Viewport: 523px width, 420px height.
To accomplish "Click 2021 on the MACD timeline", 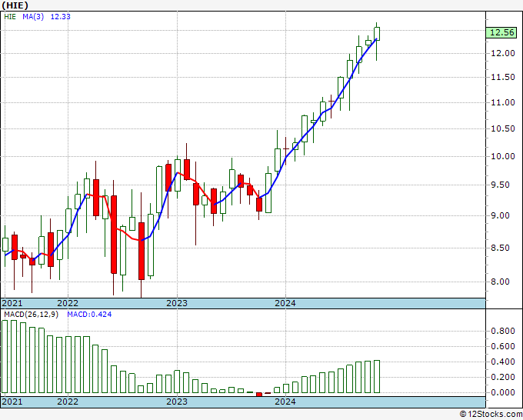I will 12,402.
